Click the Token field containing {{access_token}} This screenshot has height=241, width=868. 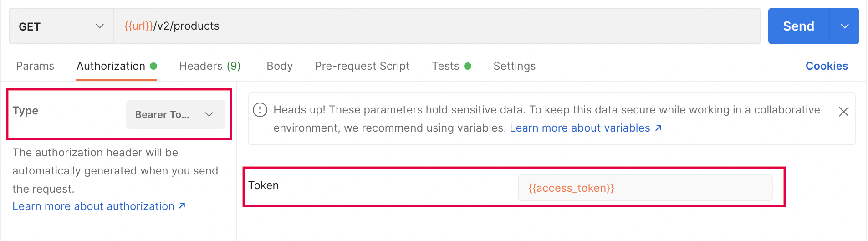645,188
